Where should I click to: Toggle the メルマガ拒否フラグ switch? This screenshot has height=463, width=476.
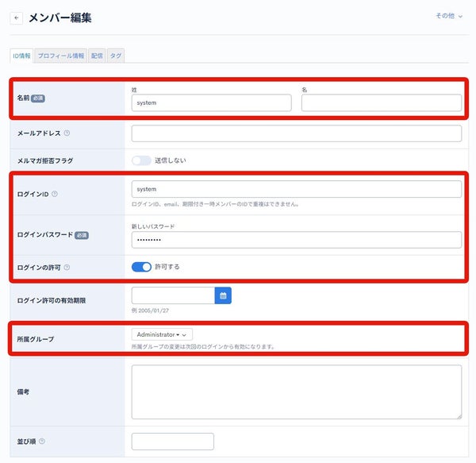point(141,160)
